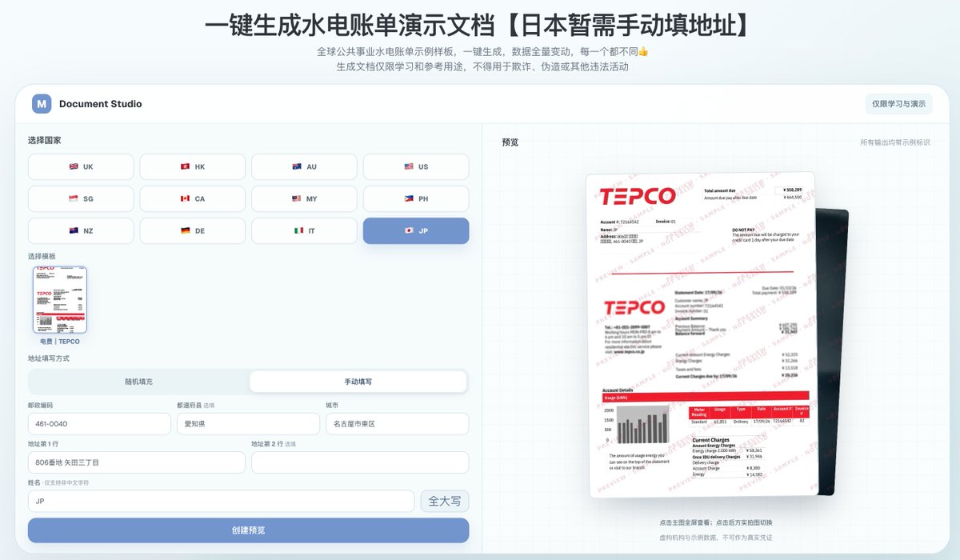Choose the DE country option
Screen dimensions: 960x560
pos(193,230)
